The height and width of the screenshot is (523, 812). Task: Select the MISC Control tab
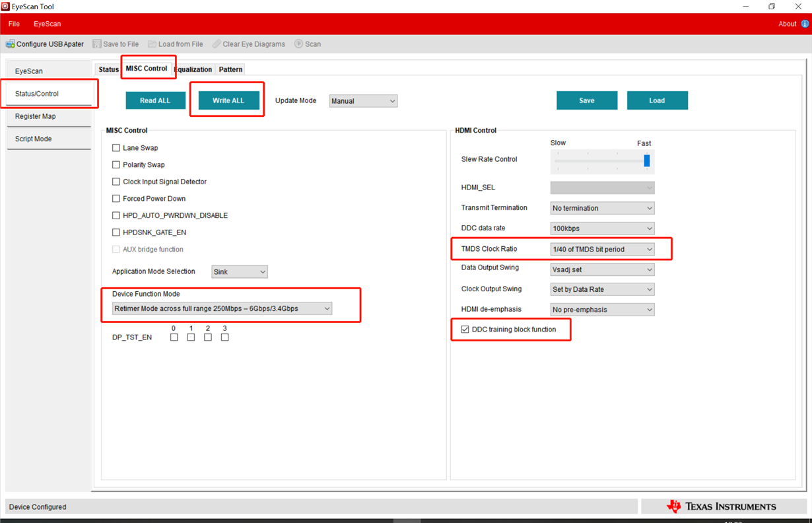[x=147, y=68]
